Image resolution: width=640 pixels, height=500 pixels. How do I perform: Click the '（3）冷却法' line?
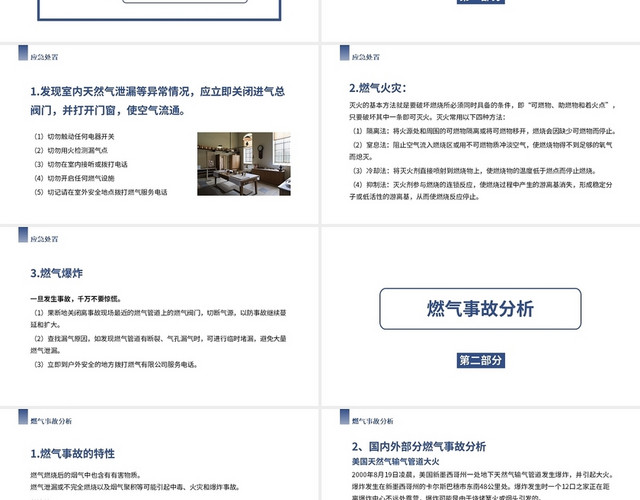[x=475, y=171]
